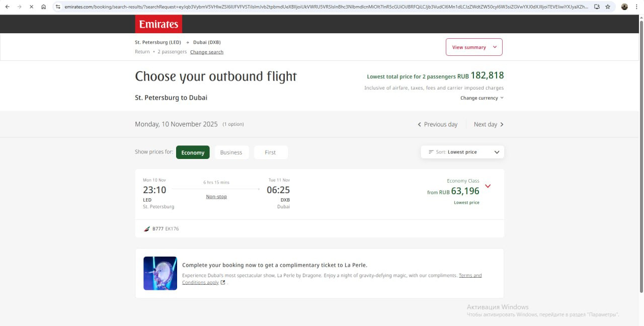Viewport: 644px width, 326px height.
Task: Open Sort: Lowest price dropdown
Action: tap(462, 152)
